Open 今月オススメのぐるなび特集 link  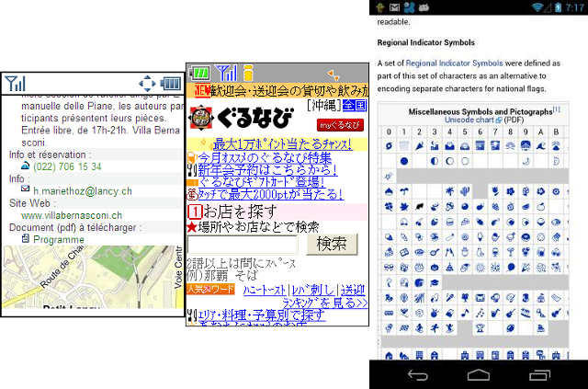[x=265, y=157]
